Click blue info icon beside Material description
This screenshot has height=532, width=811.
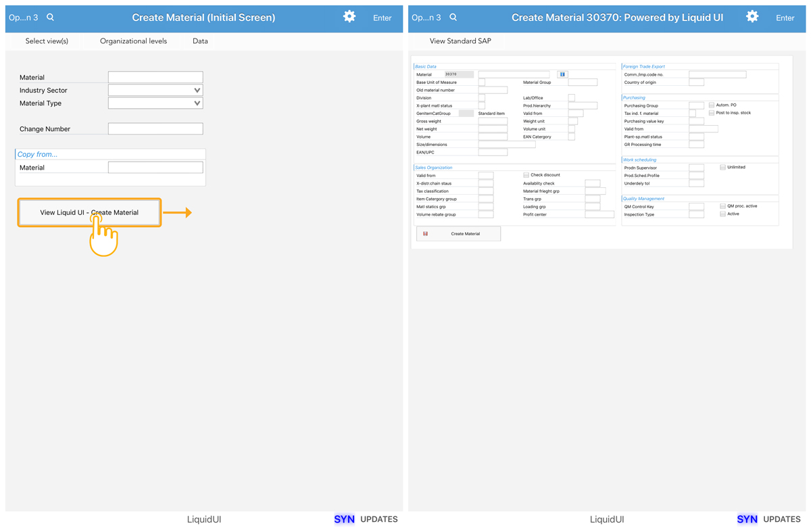(562, 74)
